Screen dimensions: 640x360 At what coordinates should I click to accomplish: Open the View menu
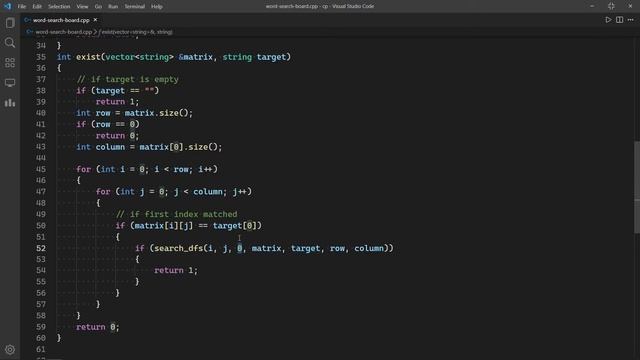coord(82,7)
